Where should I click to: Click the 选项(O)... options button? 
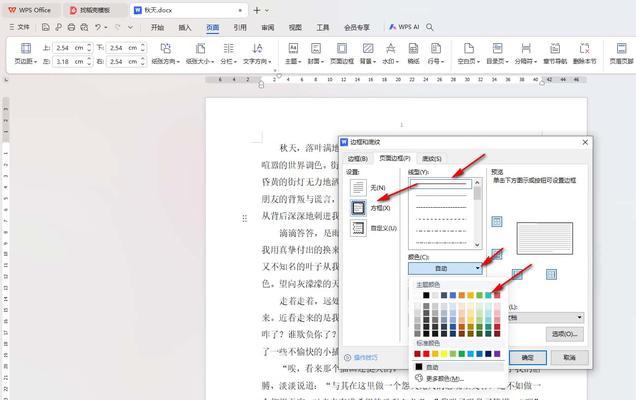(x=565, y=334)
